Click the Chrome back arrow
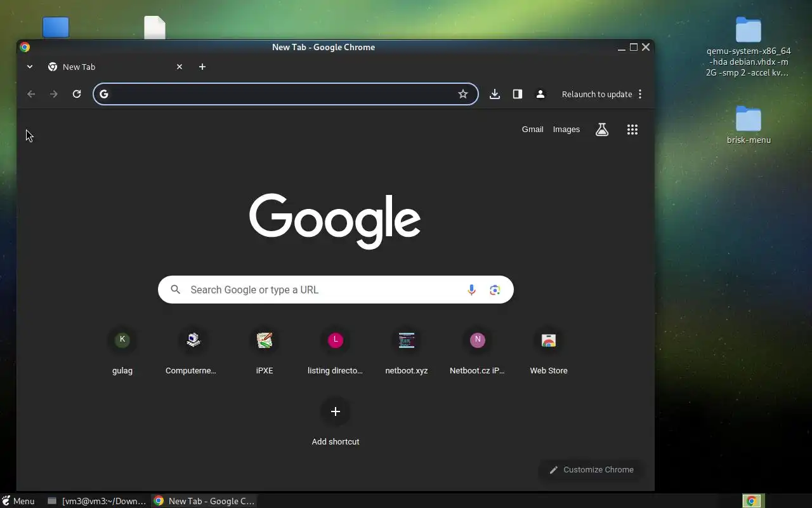This screenshot has height=508, width=812. tap(31, 94)
